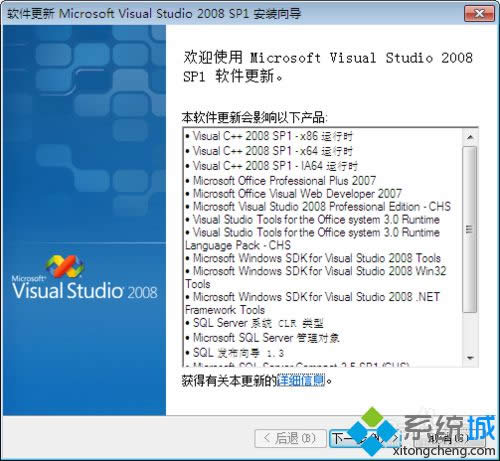Click the 后退(B) back button
The image size is (500, 461).
tap(290, 438)
